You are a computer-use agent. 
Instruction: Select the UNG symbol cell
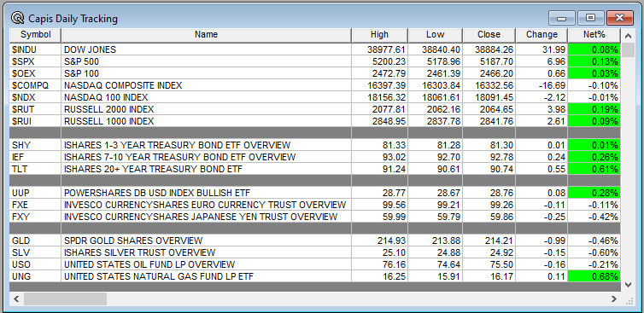pyautogui.click(x=35, y=275)
